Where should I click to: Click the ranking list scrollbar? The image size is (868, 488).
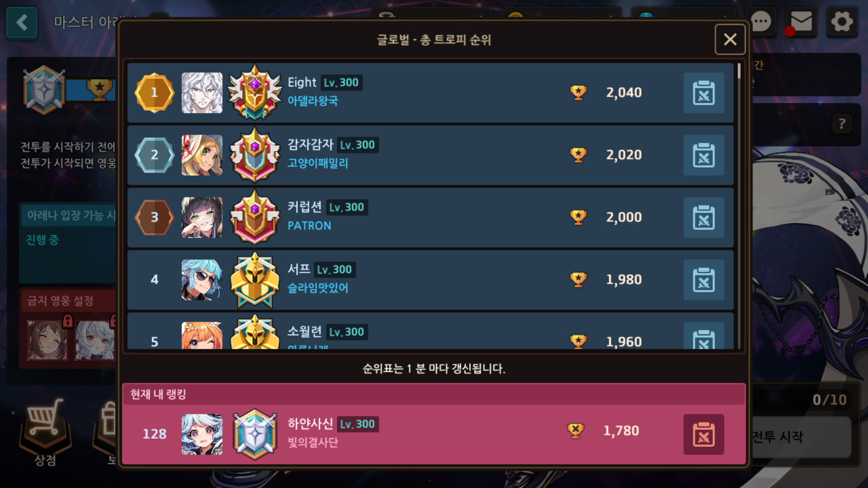[739, 206]
